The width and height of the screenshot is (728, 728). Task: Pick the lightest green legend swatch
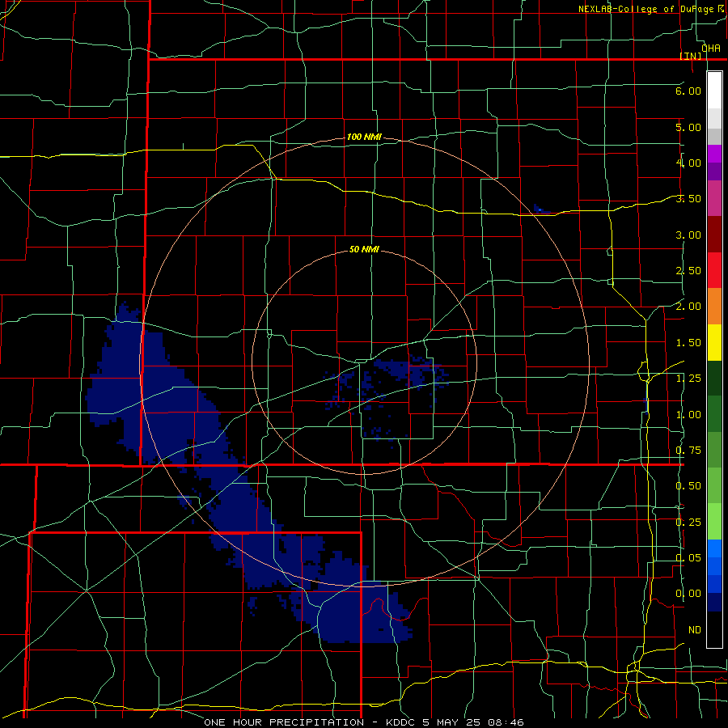[714, 522]
